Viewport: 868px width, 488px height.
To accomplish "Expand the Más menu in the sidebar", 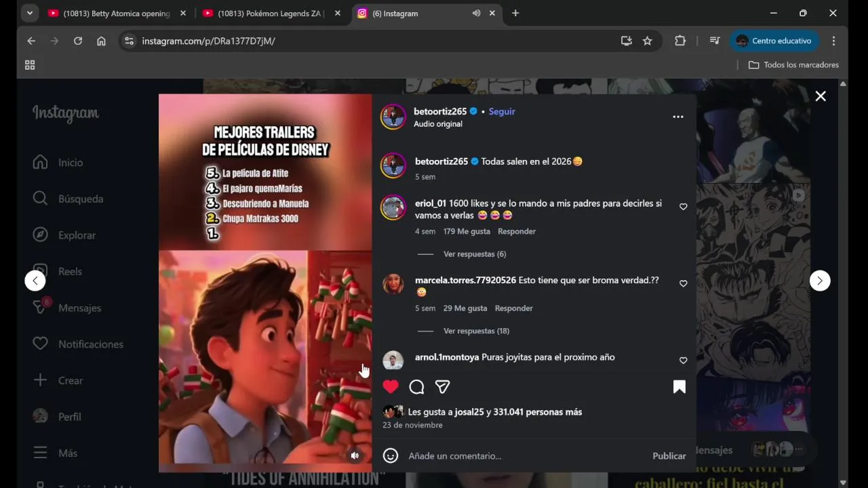I will [54, 453].
